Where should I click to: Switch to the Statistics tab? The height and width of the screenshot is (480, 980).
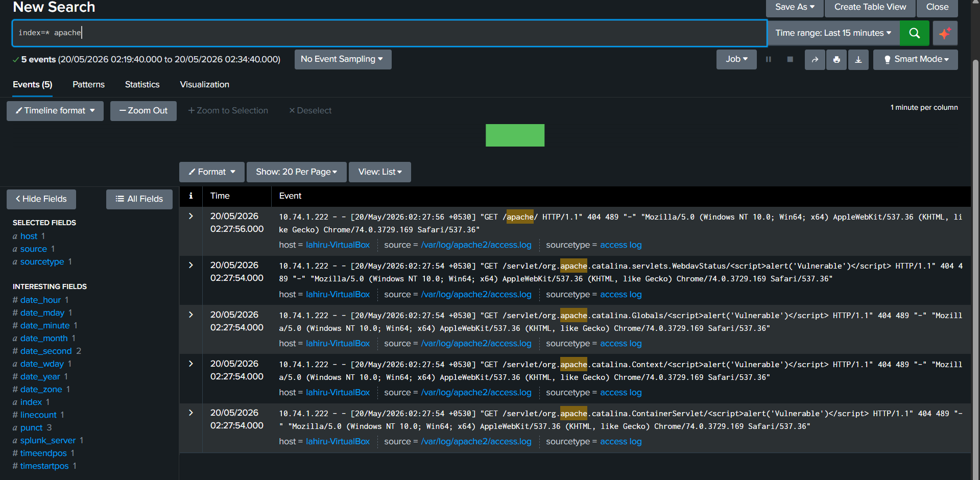click(142, 85)
